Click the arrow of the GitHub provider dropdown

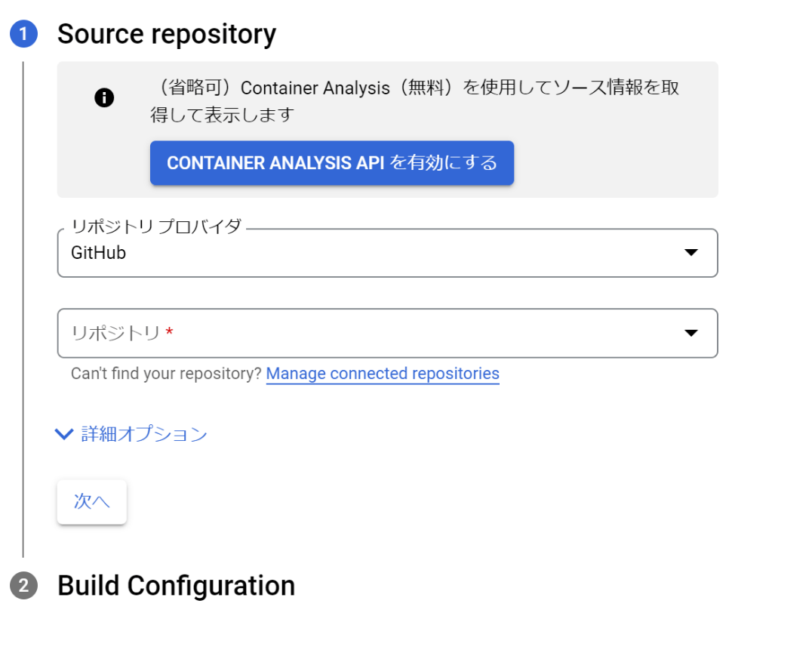(x=691, y=252)
